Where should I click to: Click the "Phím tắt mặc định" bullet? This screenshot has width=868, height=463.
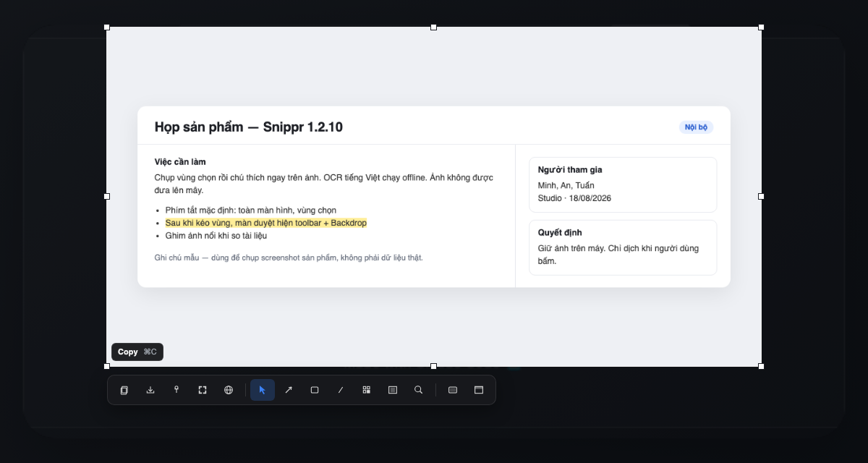click(251, 211)
